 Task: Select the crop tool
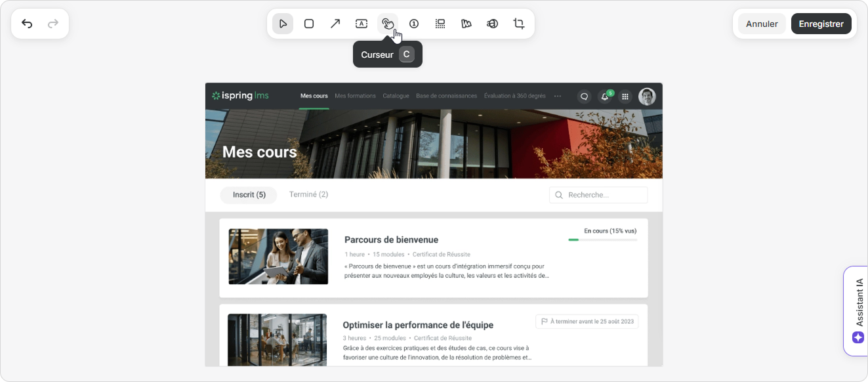click(519, 24)
